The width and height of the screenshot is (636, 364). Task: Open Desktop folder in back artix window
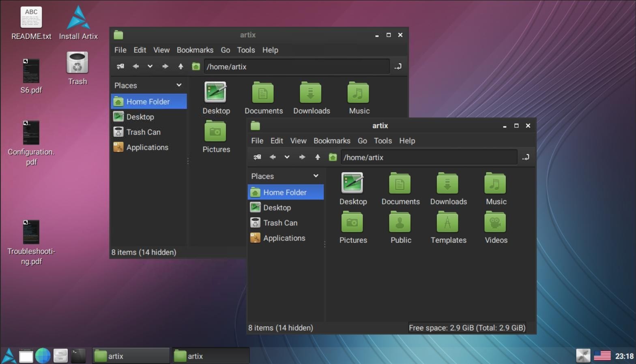coord(216,98)
